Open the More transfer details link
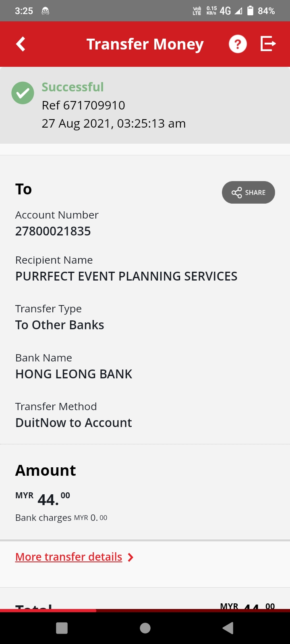This screenshot has width=290, height=644. pos(69,557)
